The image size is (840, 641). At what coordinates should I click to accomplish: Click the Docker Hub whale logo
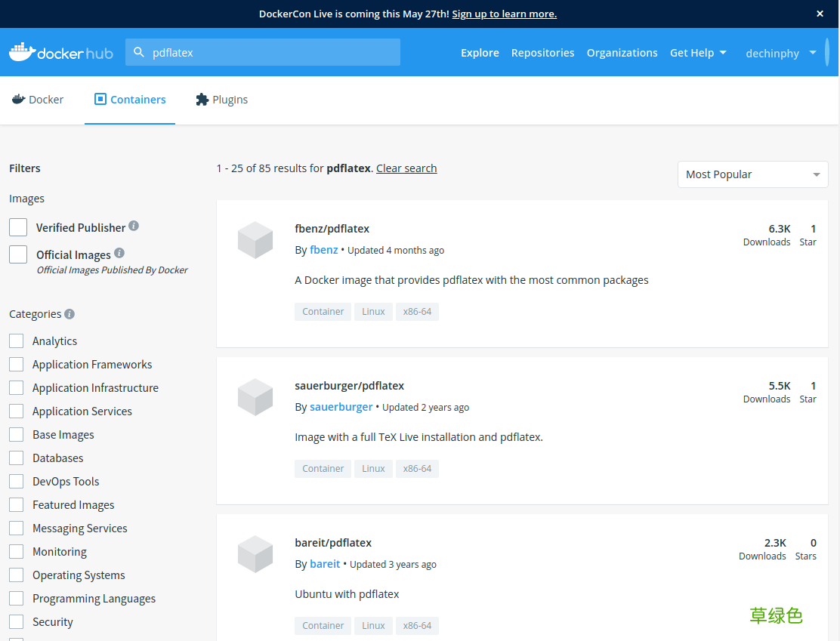(26, 51)
